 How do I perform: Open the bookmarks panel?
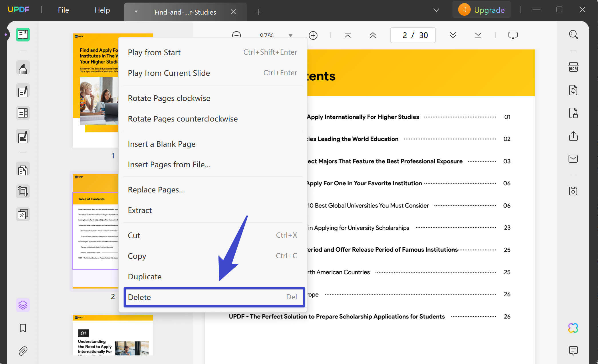click(23, 328)
